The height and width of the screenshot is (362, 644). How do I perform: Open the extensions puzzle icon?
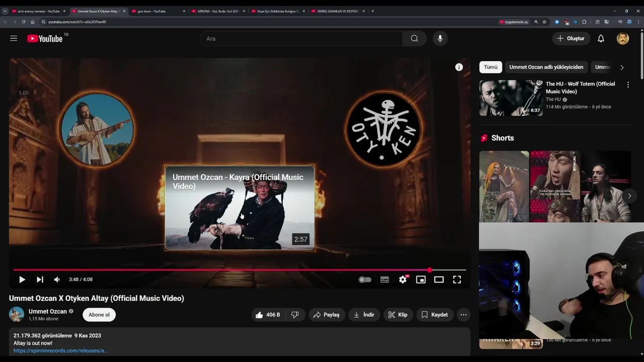click(584, 22)
